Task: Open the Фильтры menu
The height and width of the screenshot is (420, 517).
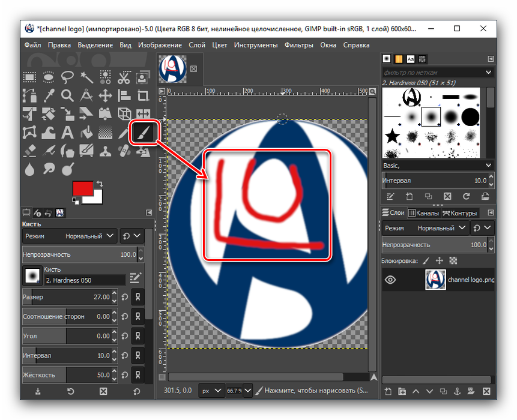Action: 299,45
